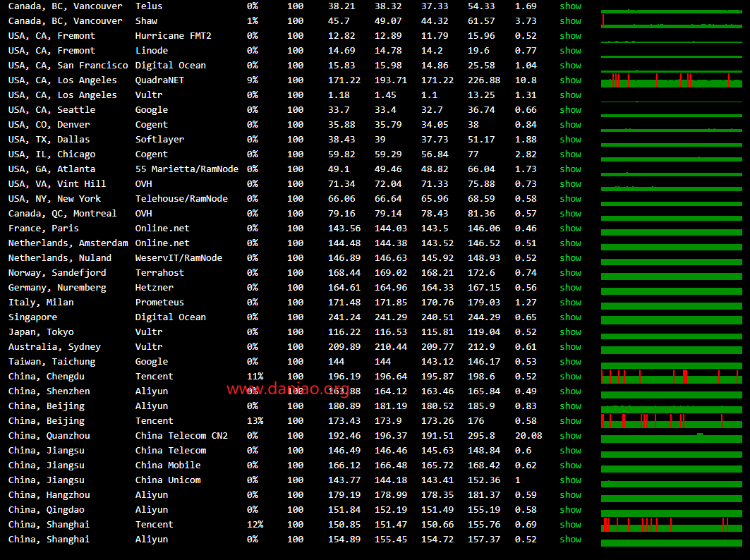The height and width of the screenshot is (560, 750).
Task: Open 'show' for Denver Cogent row
Action: [x=570, y=125]
